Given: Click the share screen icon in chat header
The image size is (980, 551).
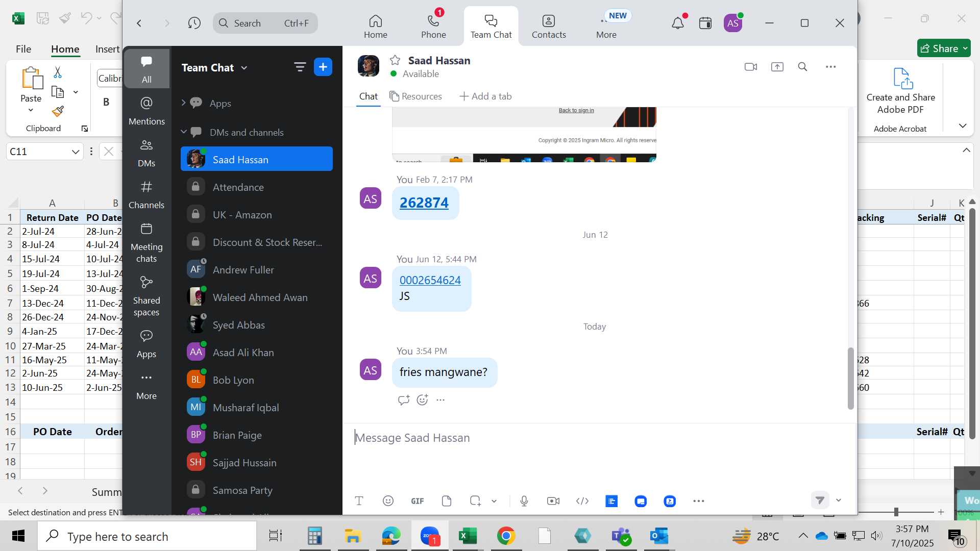Looking at the screenshot, I should (777, 67).
